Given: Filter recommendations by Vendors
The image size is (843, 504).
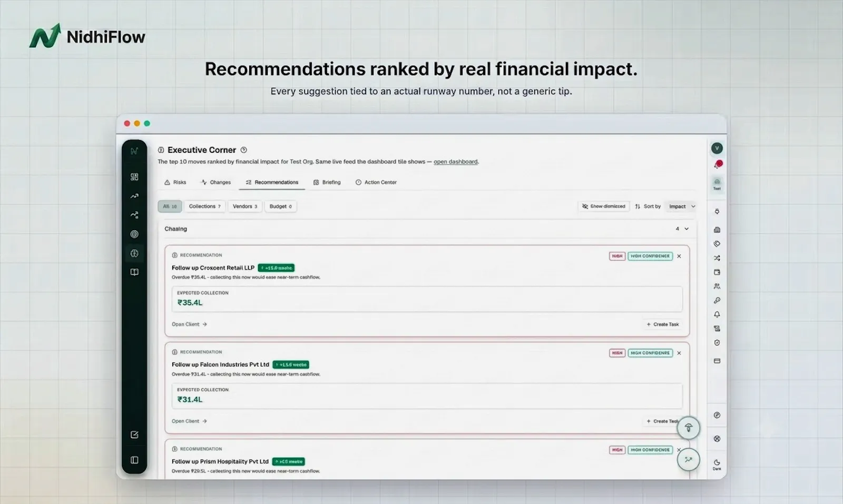Looking at the screenshot, I should pos(245,206).
